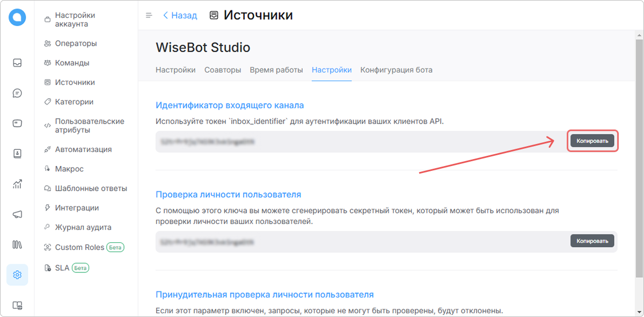644x317 pixels.
Task: Click the Проверка личности пользователя heading
Action: [228, 194]
